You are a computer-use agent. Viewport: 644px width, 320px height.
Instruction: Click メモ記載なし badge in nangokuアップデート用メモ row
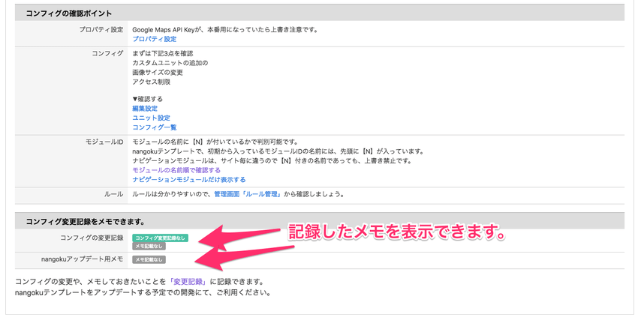tap(149, 260)
